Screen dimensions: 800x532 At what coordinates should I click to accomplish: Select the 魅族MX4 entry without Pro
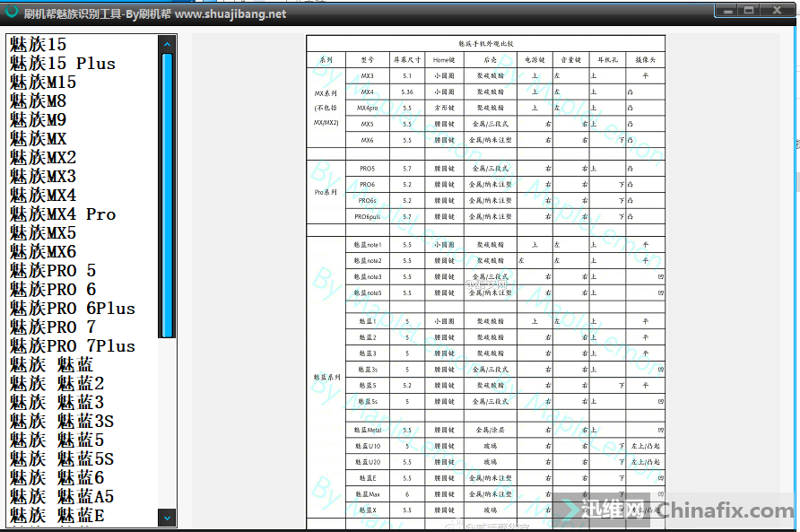(43, 196)
